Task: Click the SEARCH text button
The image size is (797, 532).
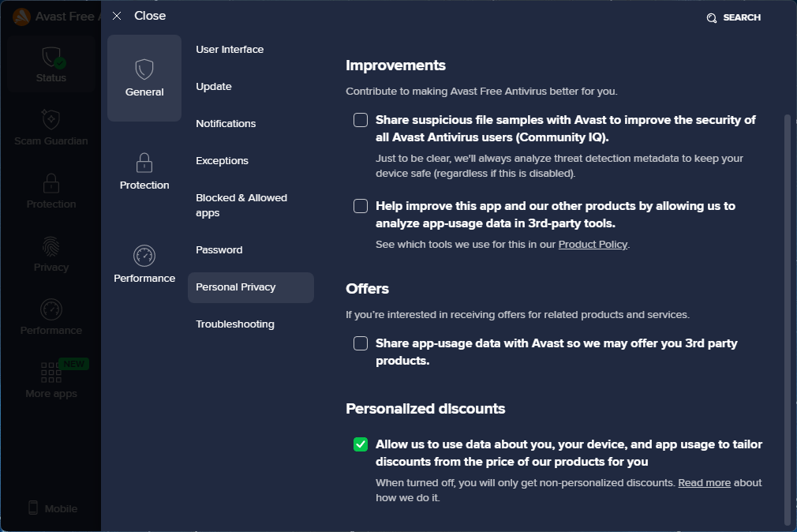Action: point(742,17)
